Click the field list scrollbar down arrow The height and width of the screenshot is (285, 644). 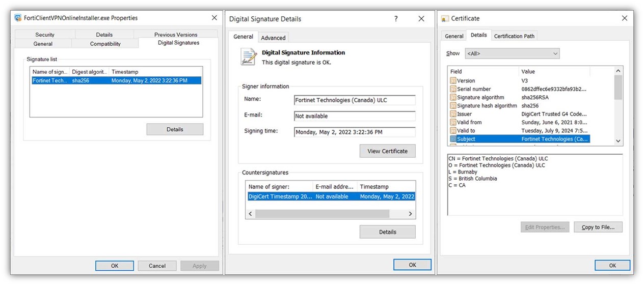619,141
